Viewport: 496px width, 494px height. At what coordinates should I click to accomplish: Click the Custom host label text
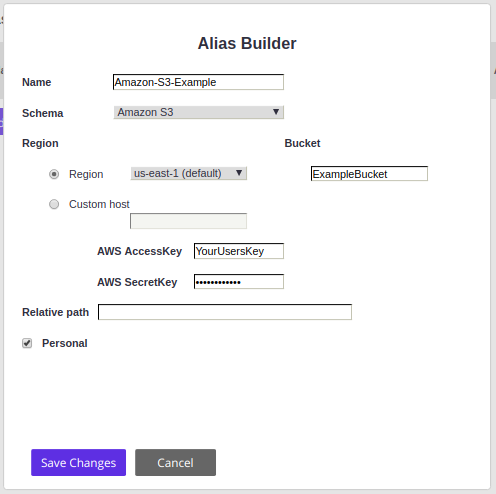tap(99, 204)
